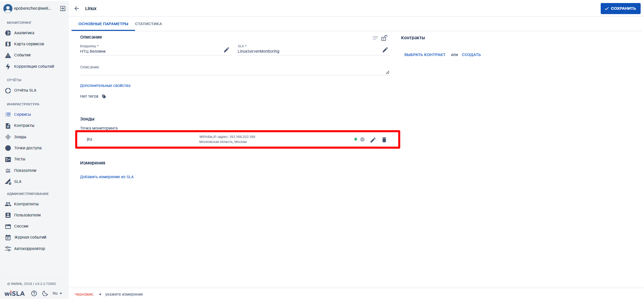644x299 pixels.
Task: Click Добавить измерение из SLA link
Action: 107,177
